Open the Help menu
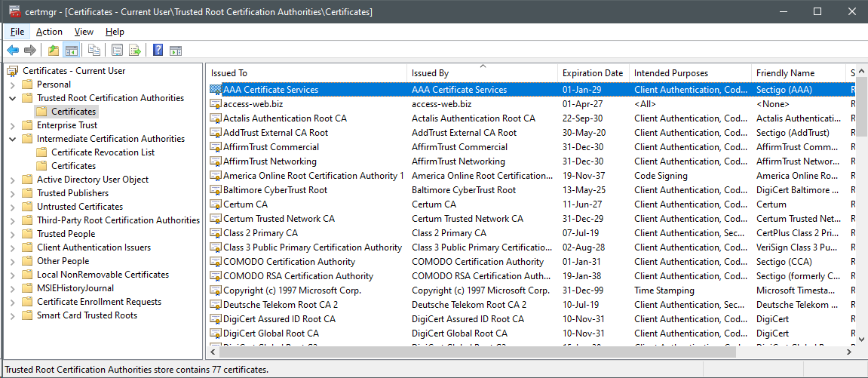This screenshot has width=868, height=378. click(115, 32)
